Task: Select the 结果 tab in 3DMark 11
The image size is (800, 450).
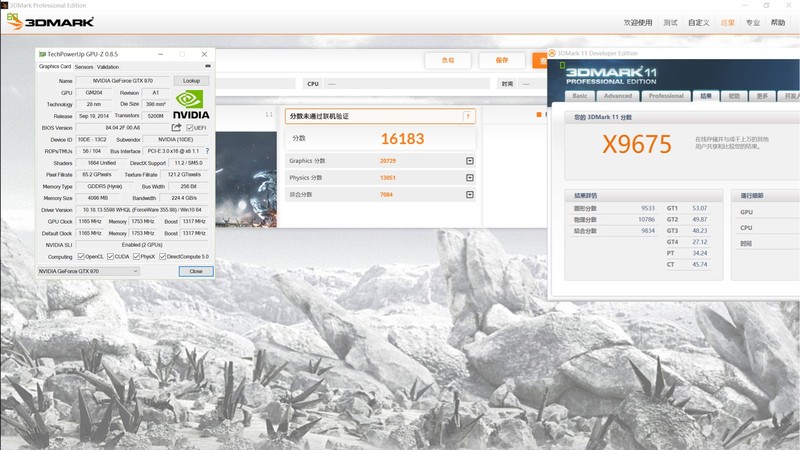Action: coord(706,96)
